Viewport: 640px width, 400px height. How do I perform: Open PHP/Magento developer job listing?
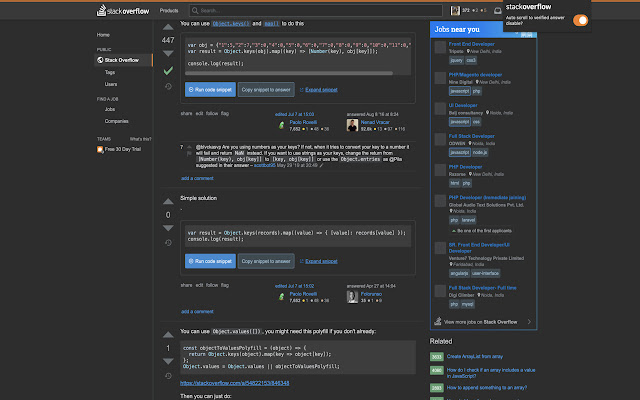(475, 75)
